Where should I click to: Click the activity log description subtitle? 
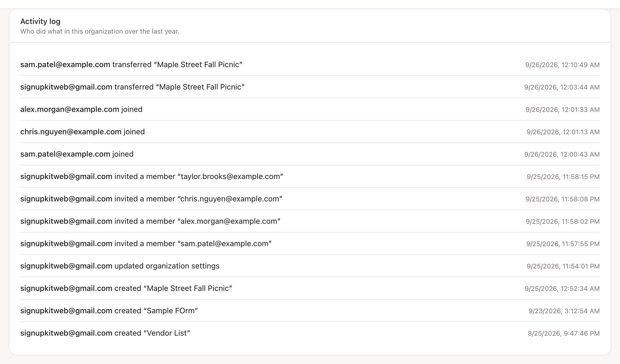click(100, 31)
